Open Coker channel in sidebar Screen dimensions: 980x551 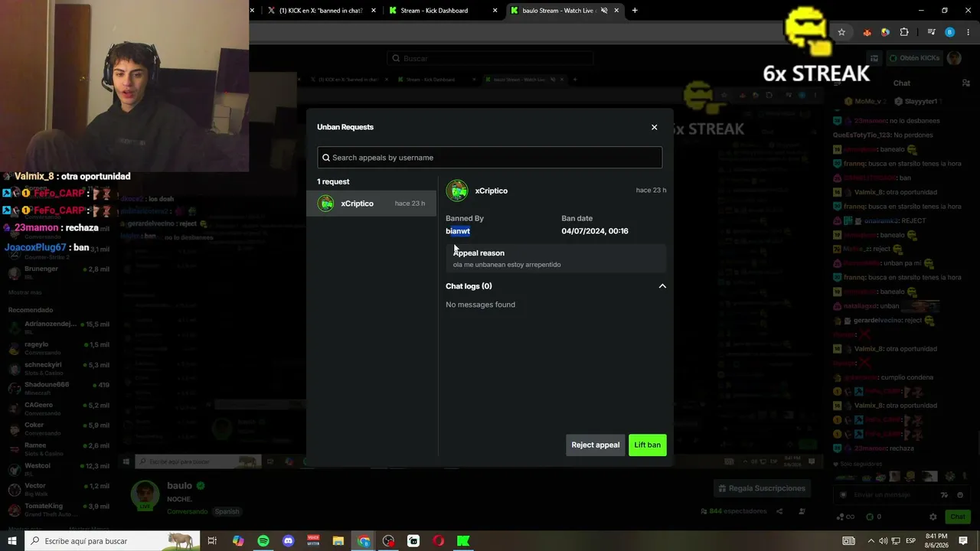[59, 428]
